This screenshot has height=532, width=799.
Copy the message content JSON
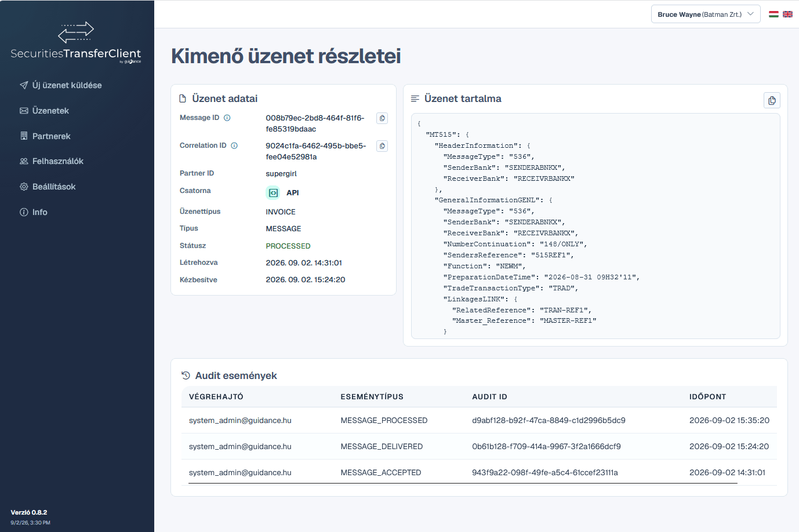tap(772, 100)
